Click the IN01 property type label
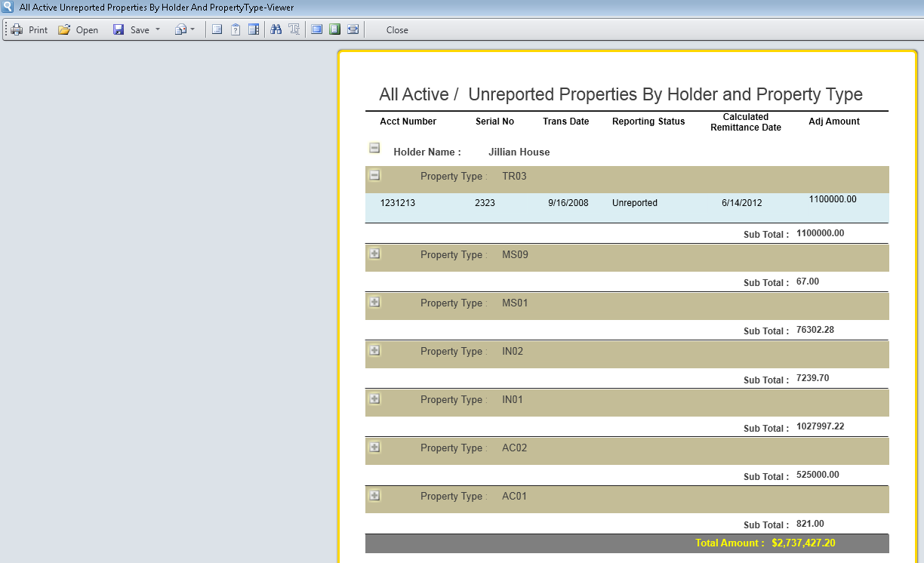This screenshot has height=563, width=924. coord(513,400)
